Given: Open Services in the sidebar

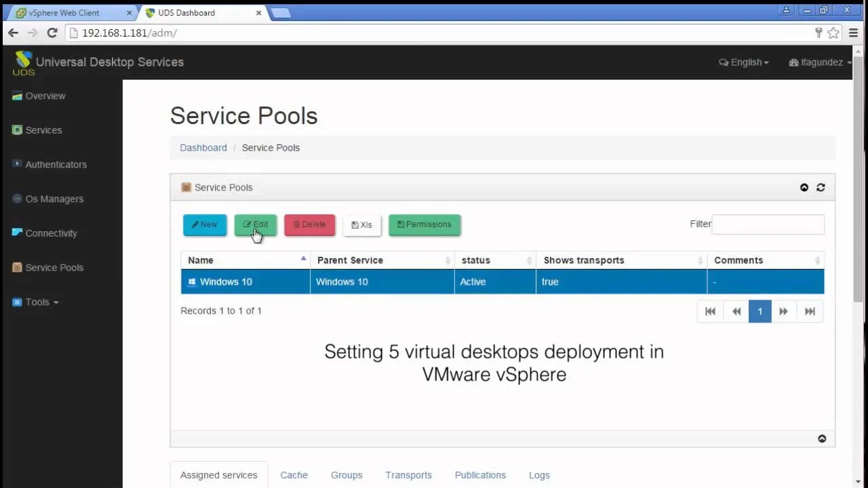Looking at the screenshot, I should 37,130.
